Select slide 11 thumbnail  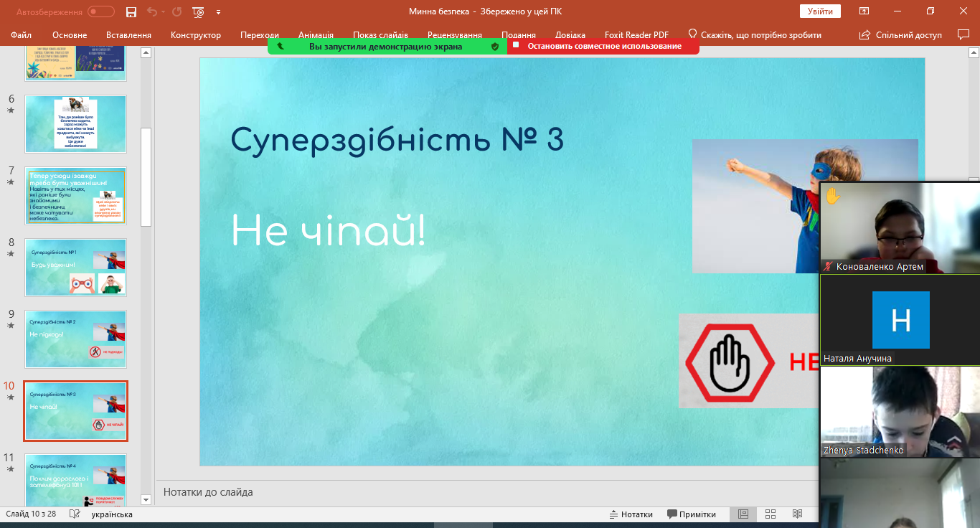click(x=75, y=479)
